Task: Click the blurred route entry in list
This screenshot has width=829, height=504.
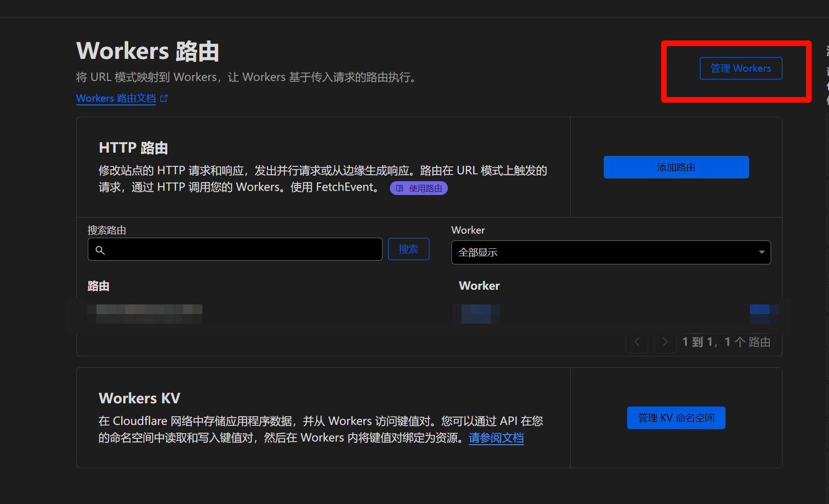Action: 145,314
